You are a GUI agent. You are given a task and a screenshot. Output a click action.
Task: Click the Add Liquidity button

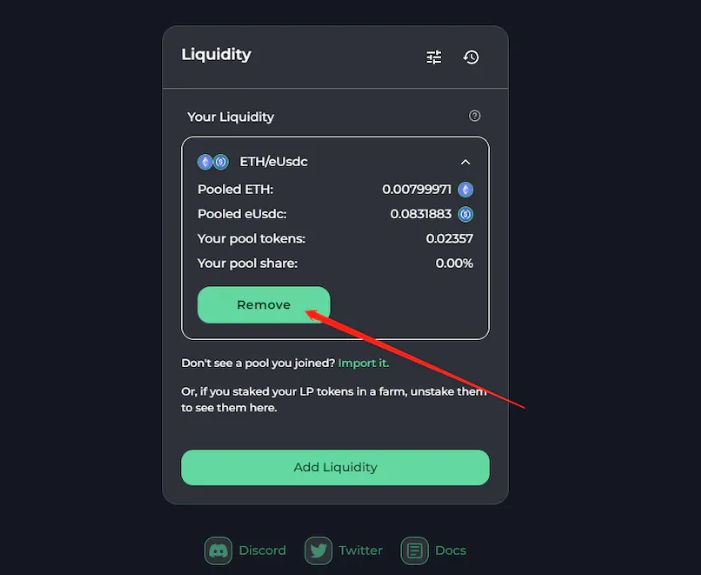point(335,468)
